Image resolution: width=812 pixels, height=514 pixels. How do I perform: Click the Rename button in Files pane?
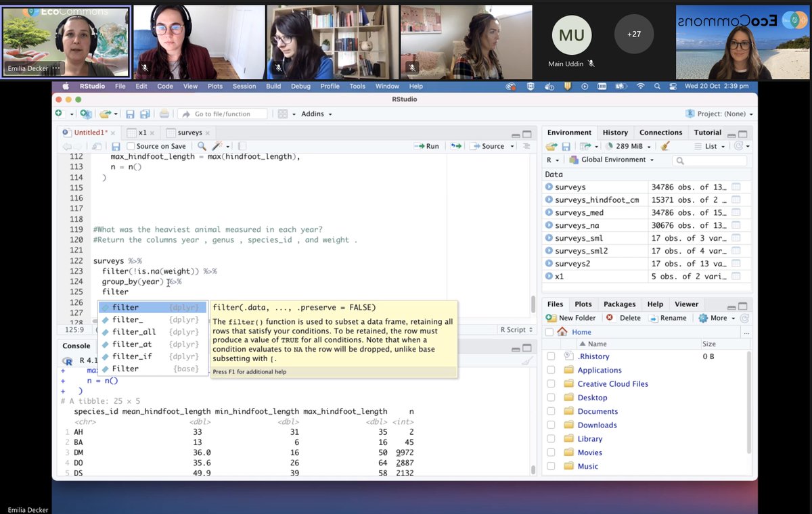[x=668, y=318]
